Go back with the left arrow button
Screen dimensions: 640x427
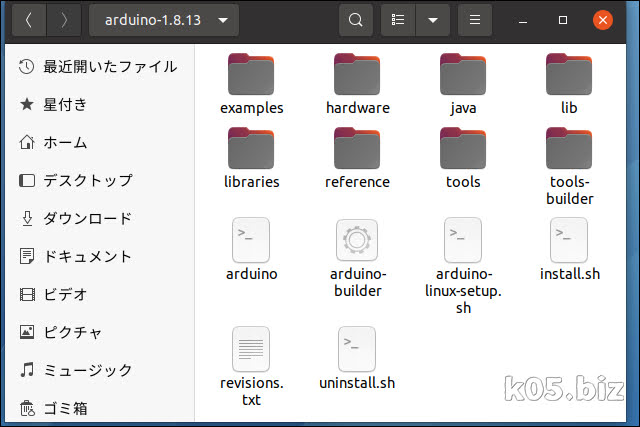[29, 20]
